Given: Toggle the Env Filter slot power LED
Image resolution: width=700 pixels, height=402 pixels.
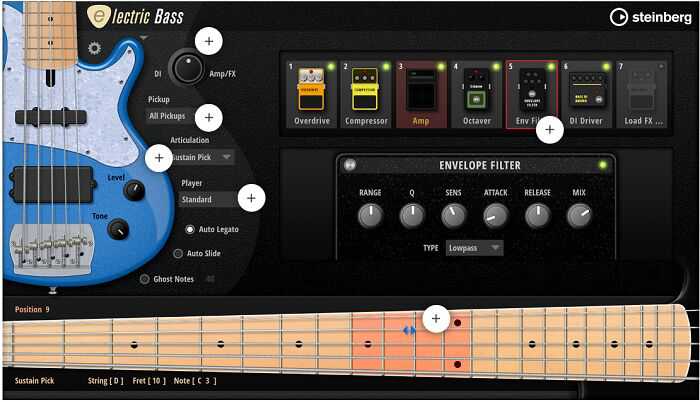Looking at the screenshot, I should tap(551, 67).
